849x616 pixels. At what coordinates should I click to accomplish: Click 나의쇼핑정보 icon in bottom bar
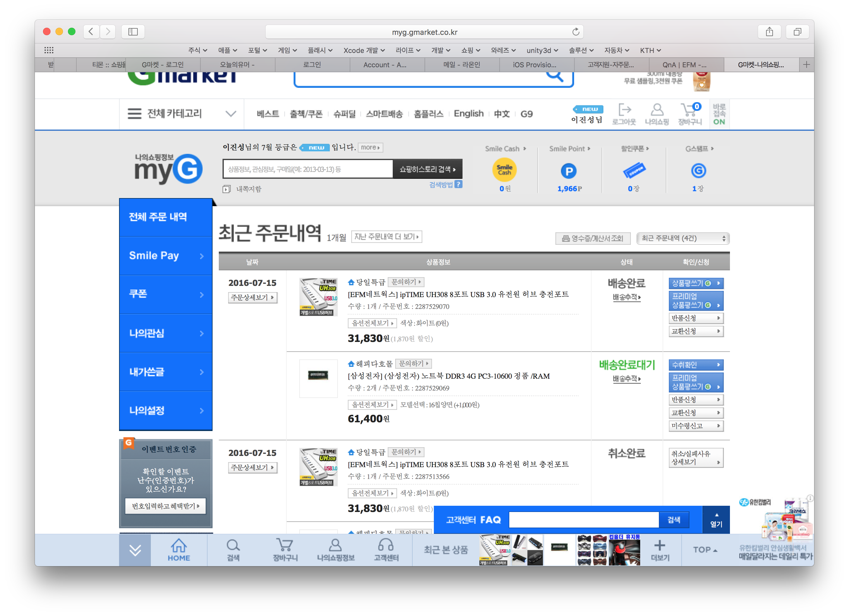coord(335,550)
